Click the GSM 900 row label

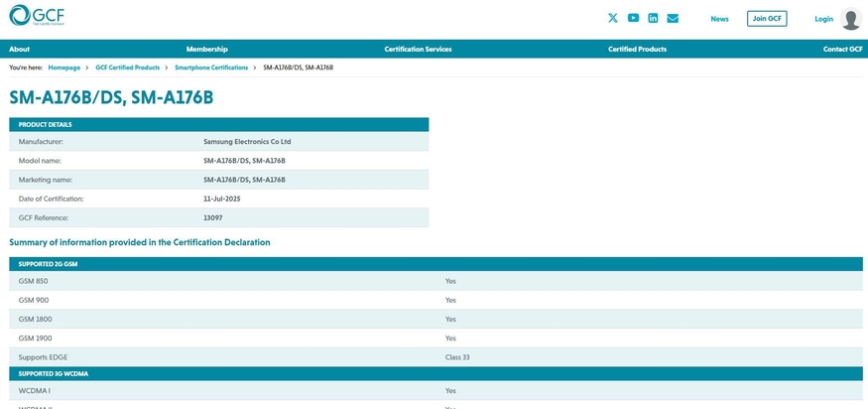[x=33, y=301]
